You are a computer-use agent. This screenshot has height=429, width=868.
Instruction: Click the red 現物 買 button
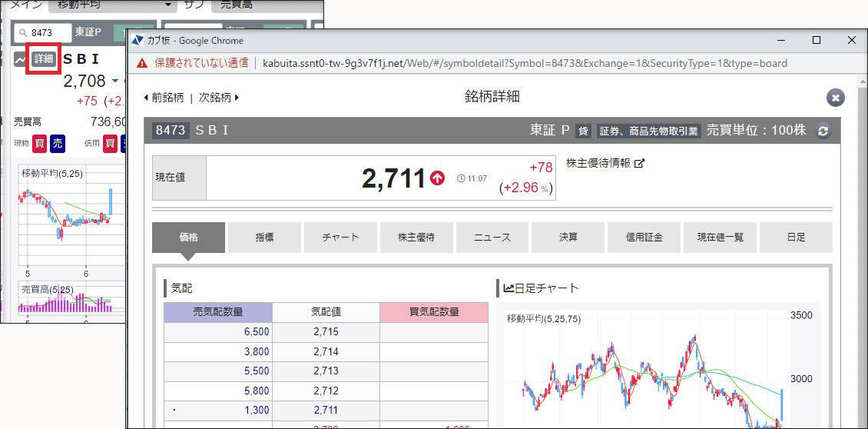coord(39,144)
